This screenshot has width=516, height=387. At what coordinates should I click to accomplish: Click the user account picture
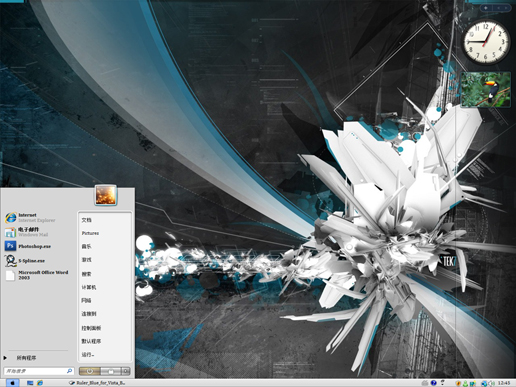pyautogui.click(x=106, y=195)
